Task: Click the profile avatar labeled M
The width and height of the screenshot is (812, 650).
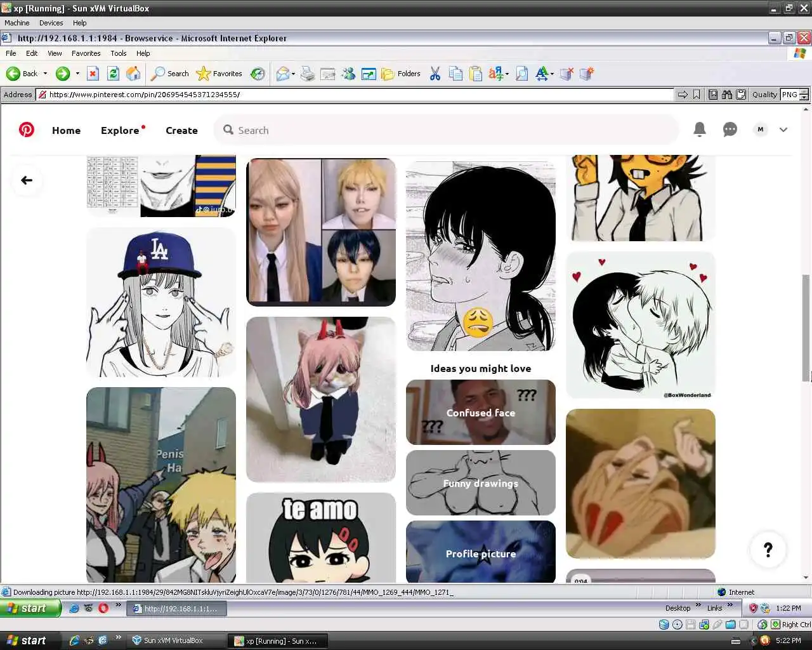Action: pos(761,129)
